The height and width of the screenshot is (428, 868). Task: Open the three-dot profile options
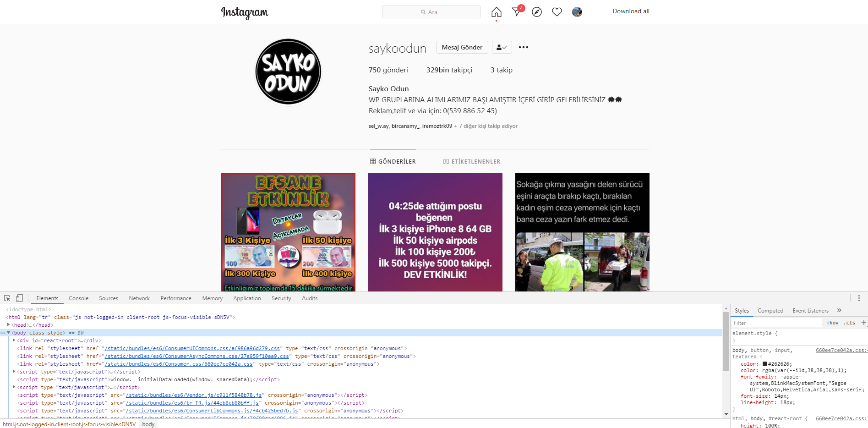524,47
